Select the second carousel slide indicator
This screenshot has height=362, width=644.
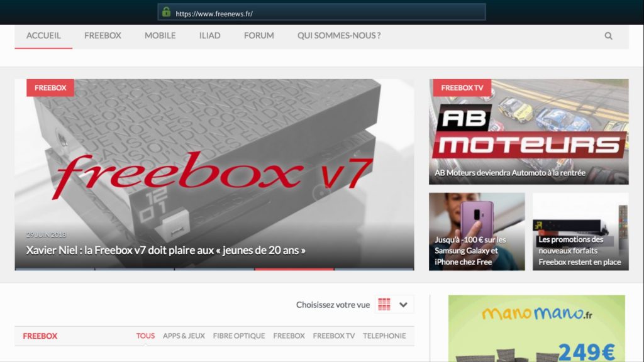tap(135, 269)
